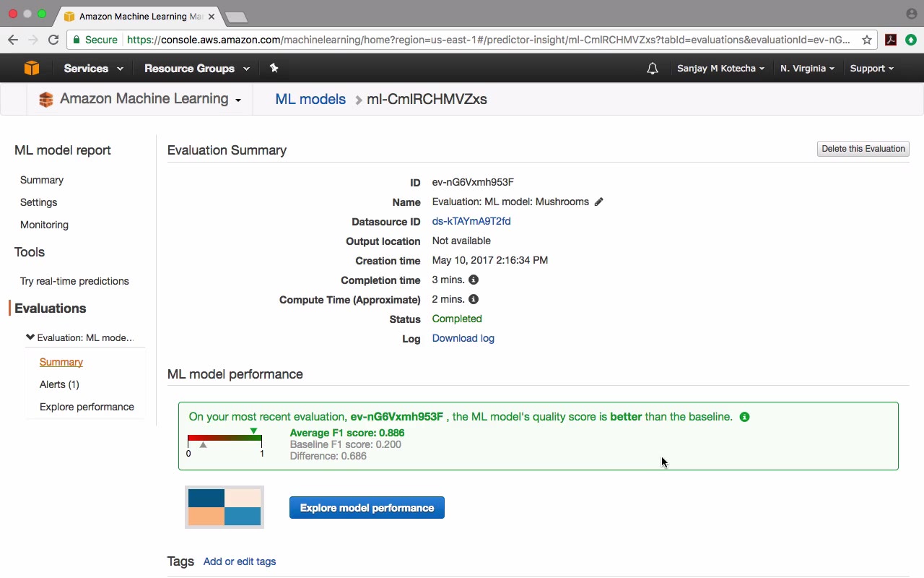The width and height of the screenshot is (924, 578).
Task: Show info for Compute Time
Action: tap(474, 299)
